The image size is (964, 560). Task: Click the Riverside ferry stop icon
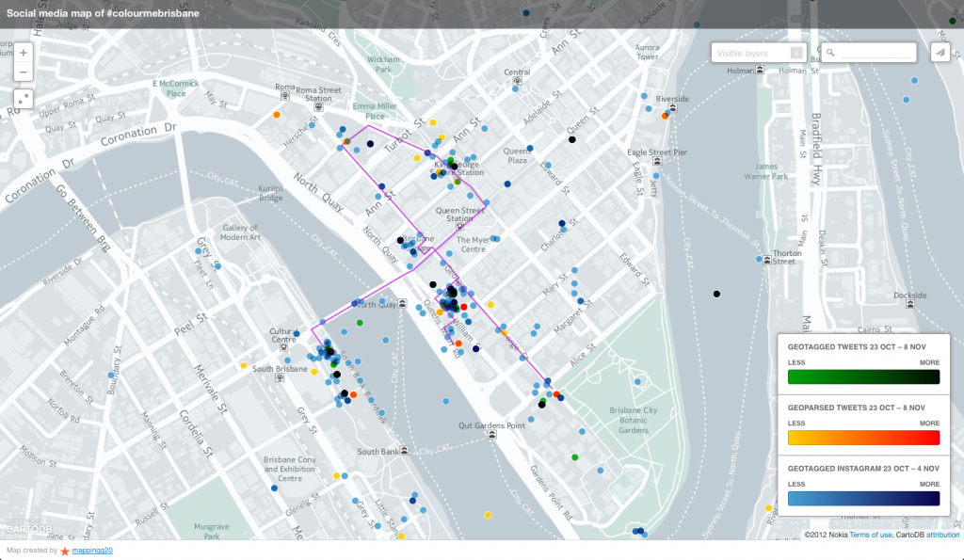672,107
